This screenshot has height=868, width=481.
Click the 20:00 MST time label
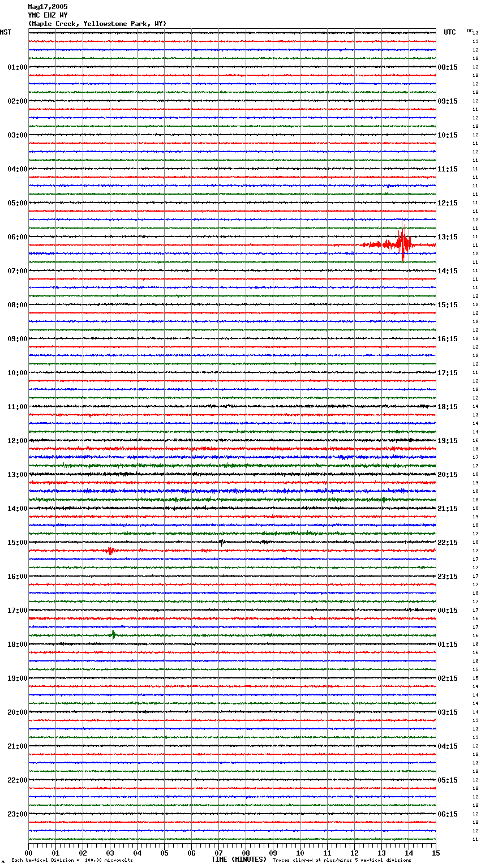[18, 712]
